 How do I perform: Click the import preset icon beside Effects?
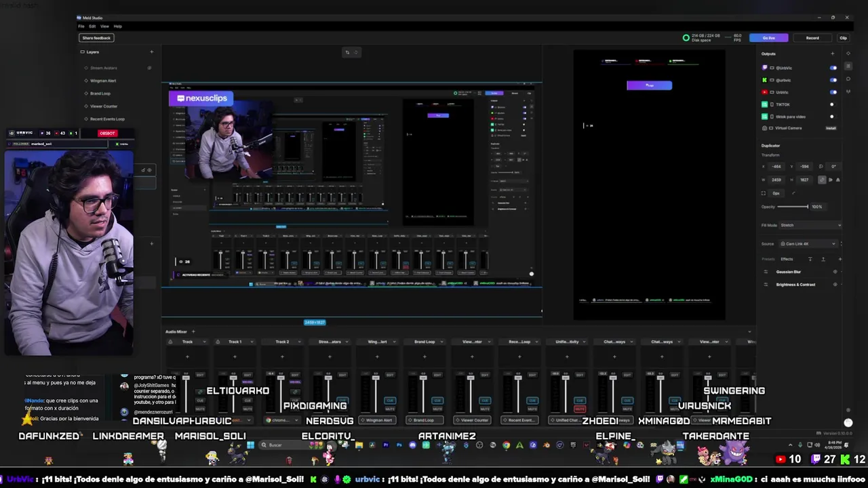pyautogui.click(x=810, y=259)
